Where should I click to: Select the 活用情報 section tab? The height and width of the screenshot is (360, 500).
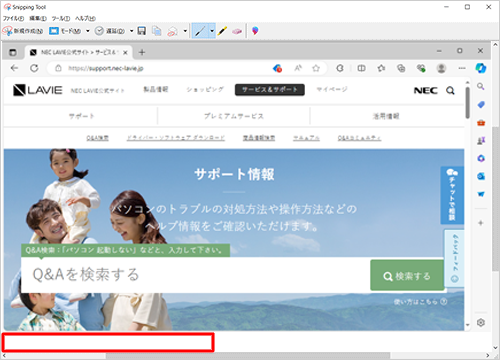(386, 116)
